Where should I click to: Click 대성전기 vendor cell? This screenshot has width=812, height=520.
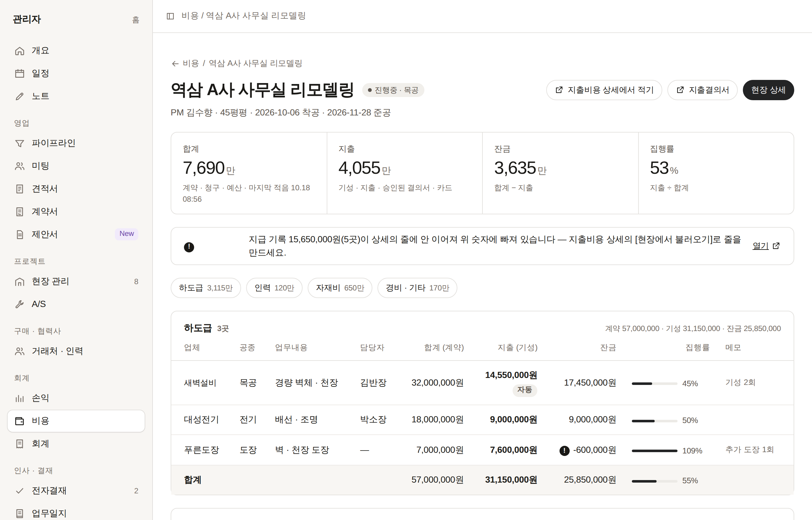coord(201,420)
